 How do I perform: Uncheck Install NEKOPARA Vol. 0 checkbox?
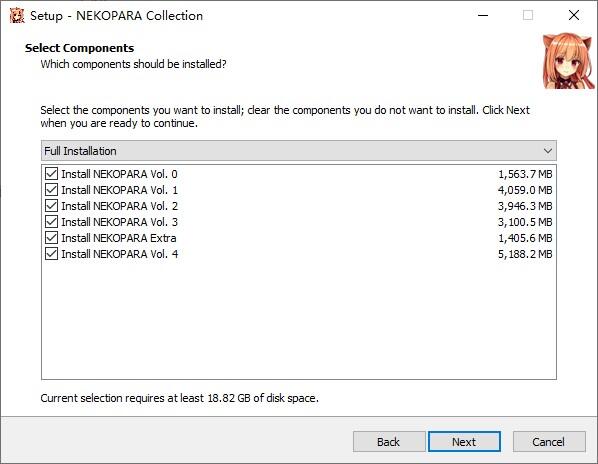[51, 174]
